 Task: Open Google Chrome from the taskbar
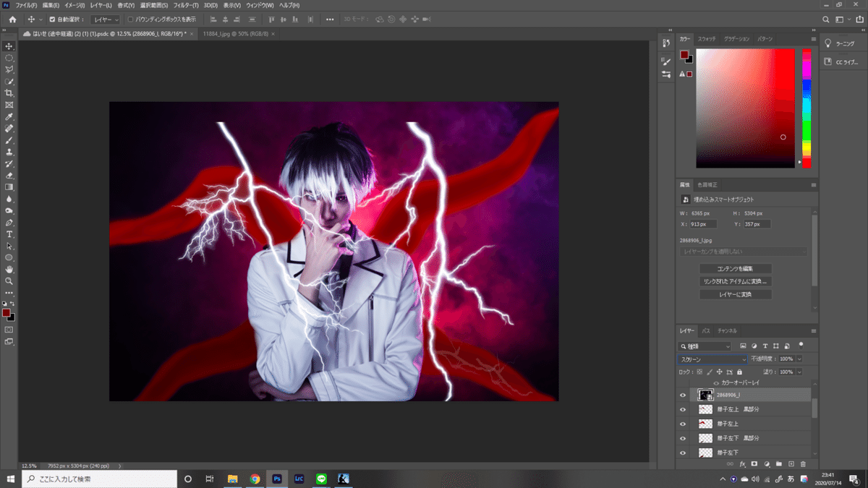[x=255, y=479]
